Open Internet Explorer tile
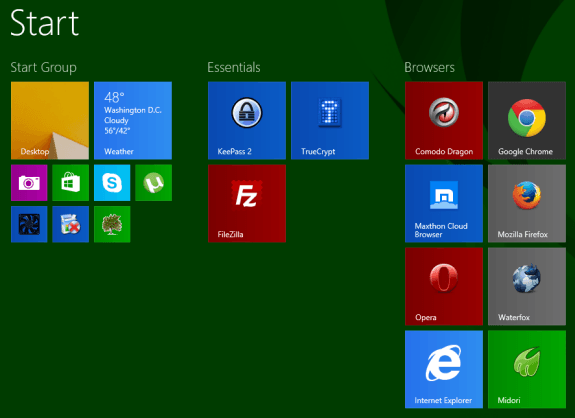 (x=444, y=369)
